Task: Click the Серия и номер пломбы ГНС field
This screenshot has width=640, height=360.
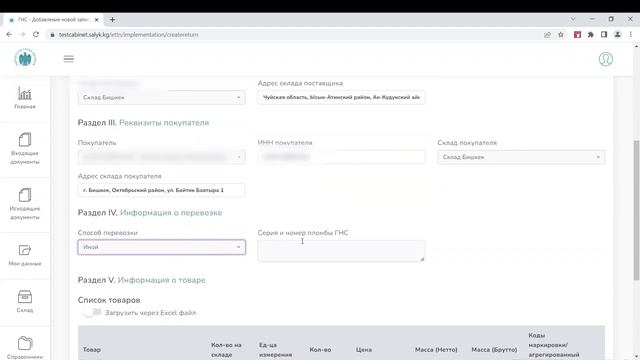Action: pyautogui.click(x=341, y=251)
